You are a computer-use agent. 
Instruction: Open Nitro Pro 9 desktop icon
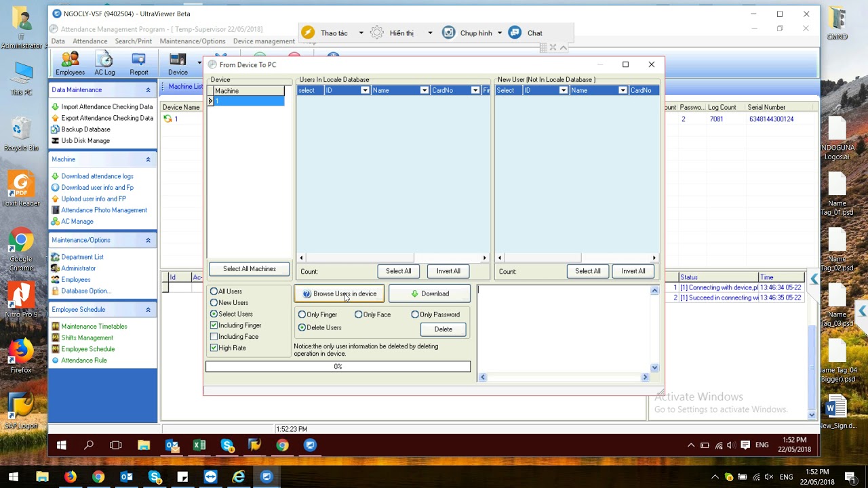point(21,300)
